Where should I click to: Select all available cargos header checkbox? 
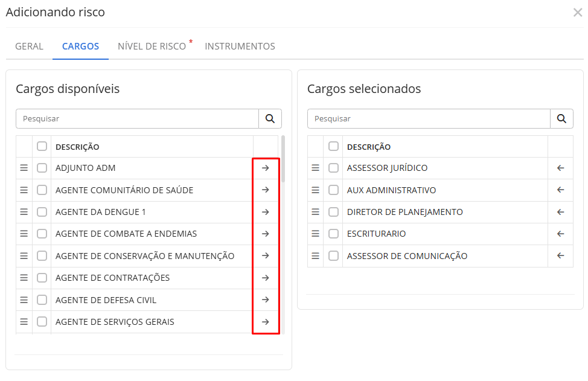point(42,146)
